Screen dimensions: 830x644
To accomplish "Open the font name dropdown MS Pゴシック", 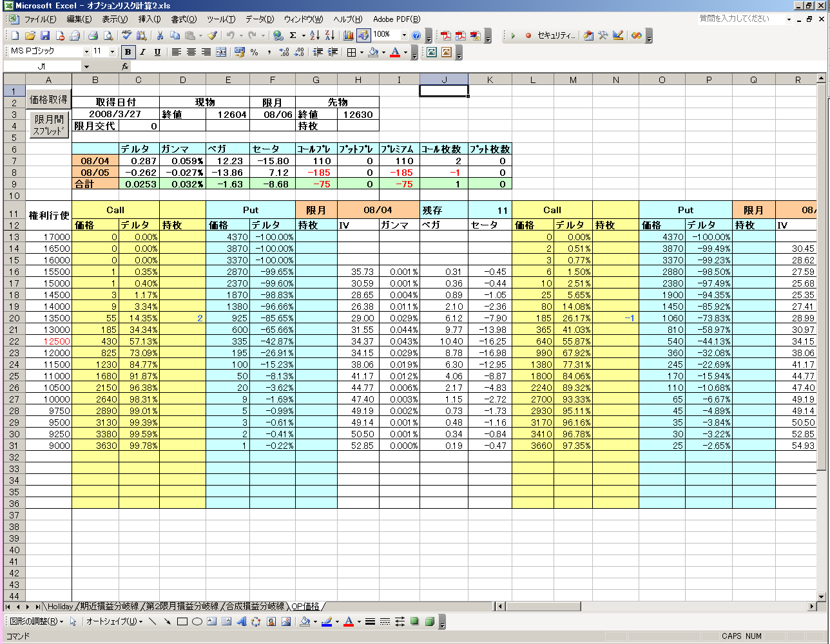I will [86, 52].
